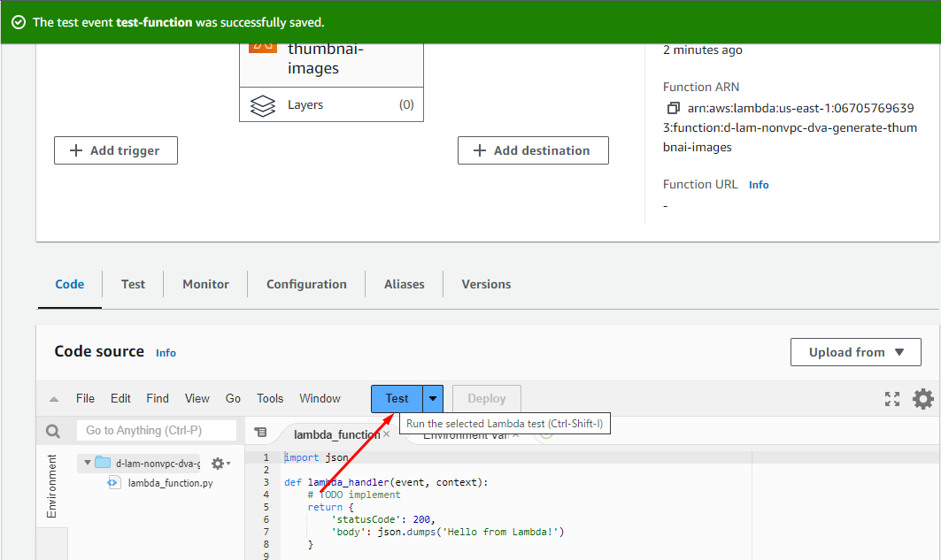Toggle fullscreen mode for code editor
This screenshot has width=941, height=560.
(x=891, y=399)
